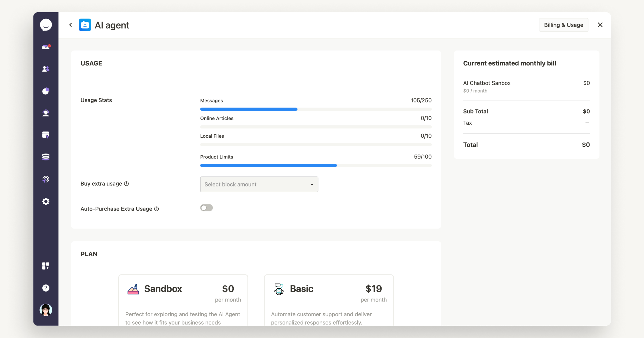Open the Billing & Usage page
This screenshot has width=644, height=338.
[563, 25]
